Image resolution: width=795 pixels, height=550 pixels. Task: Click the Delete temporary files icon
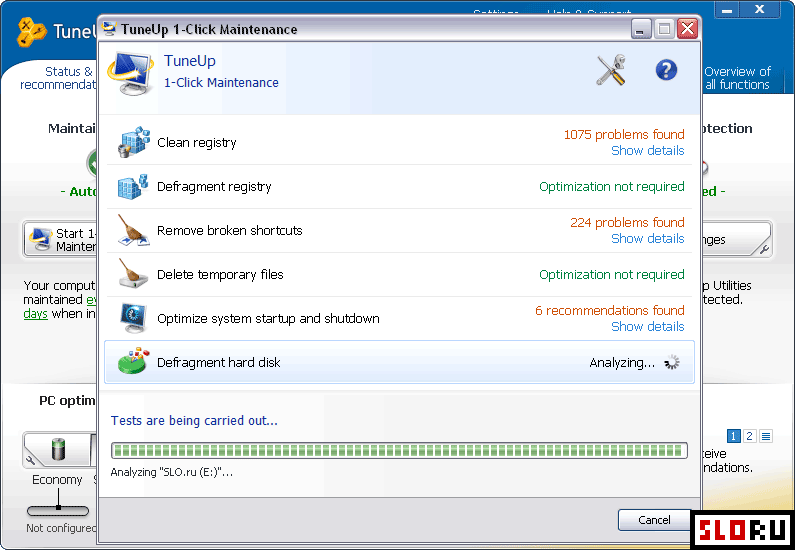[133, 274]
